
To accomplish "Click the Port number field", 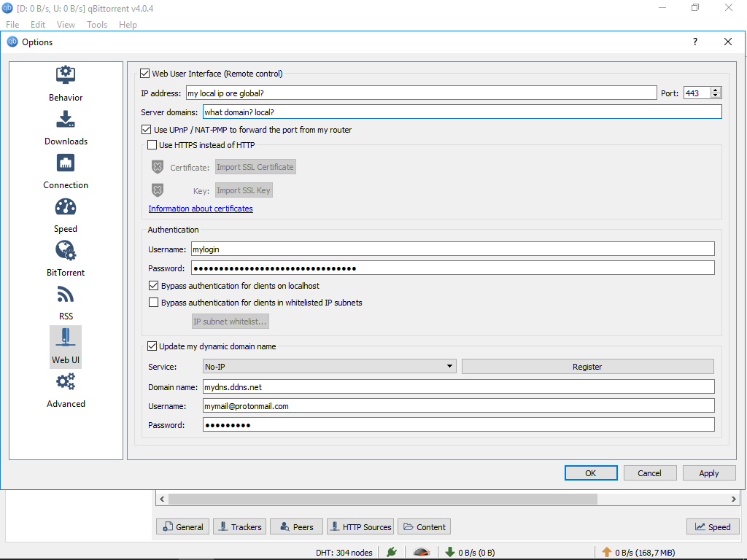I will point(697,93).
